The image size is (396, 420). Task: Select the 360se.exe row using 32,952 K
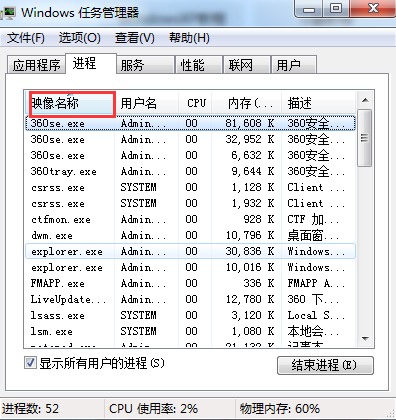click(191, 139)
